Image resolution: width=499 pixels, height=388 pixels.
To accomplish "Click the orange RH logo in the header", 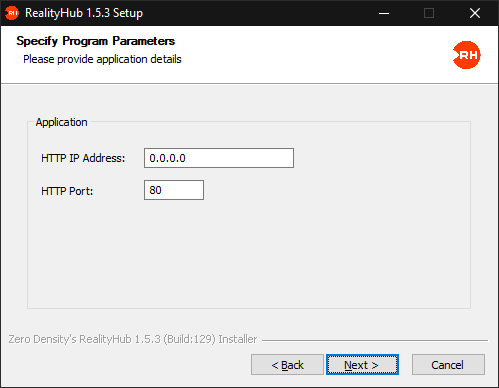I will click(466, 55).
